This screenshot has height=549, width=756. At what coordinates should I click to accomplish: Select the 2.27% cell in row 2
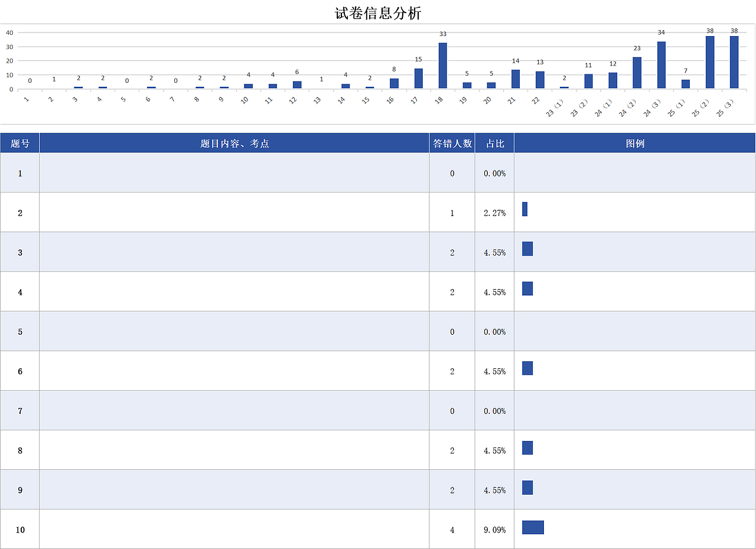[x=495, y=213]
